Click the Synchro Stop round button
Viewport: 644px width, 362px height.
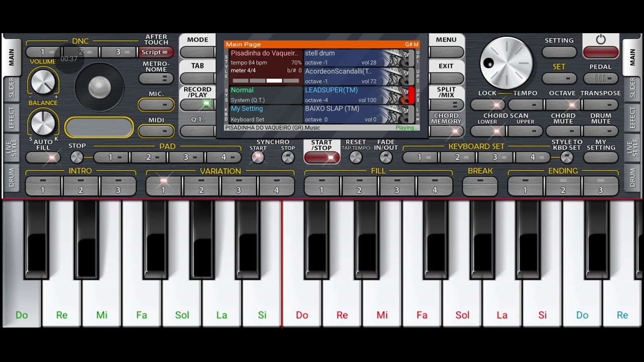click(x=288, y=157)
